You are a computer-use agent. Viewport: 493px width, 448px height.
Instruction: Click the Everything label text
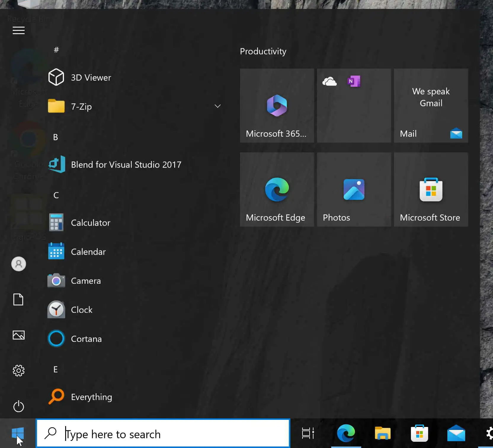pyautogui.click(x=92, y=397)
